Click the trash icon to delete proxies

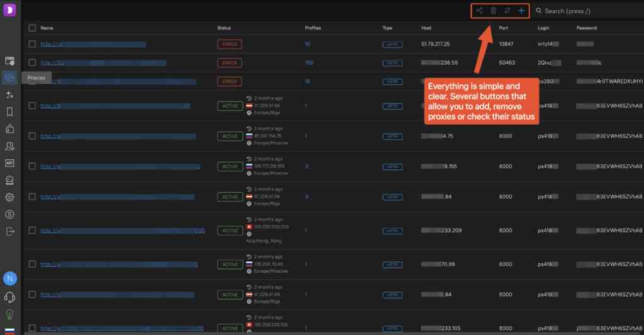click(x=493, y=11)
